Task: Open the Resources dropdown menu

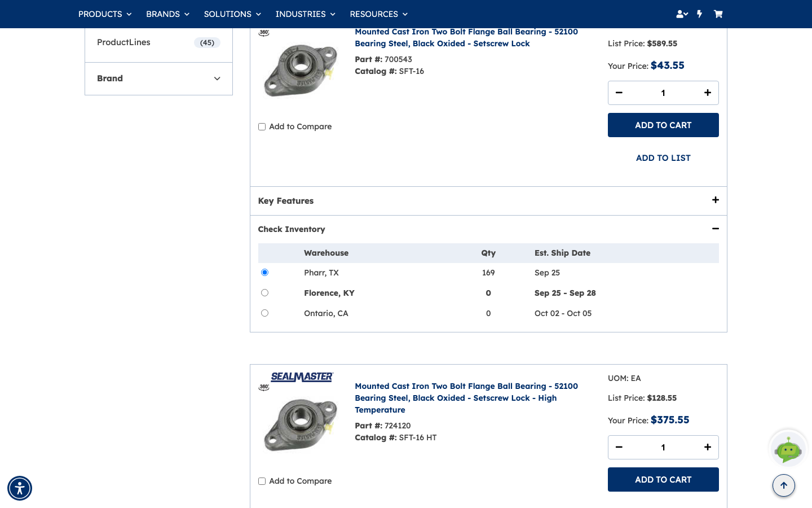Action: 378,14
